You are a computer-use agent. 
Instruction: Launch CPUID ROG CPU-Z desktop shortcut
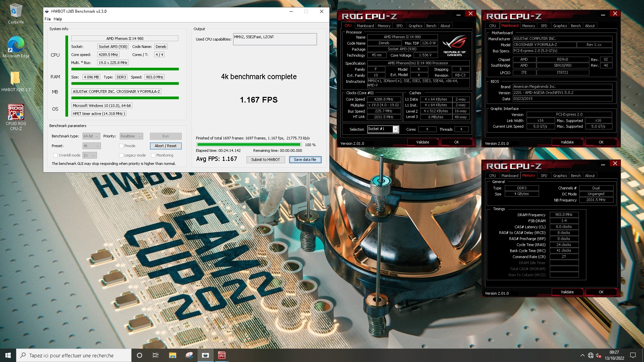[16, 117]
